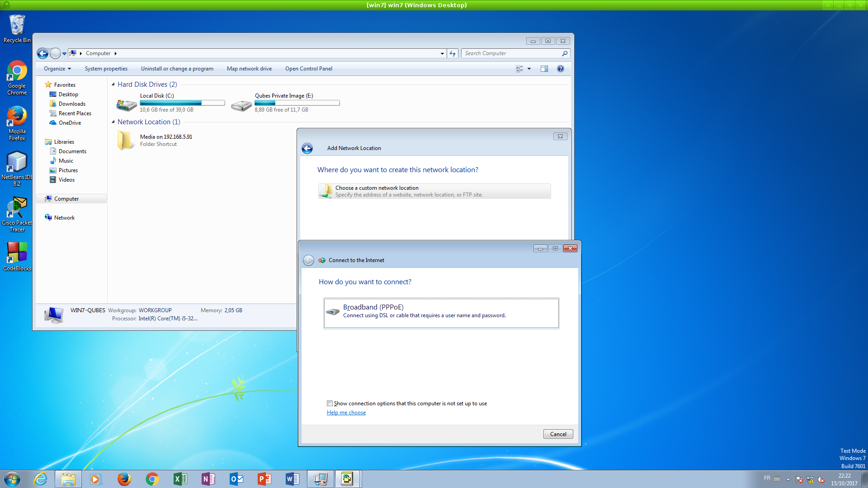Open Explorer help question mark icon
Screen dimensions: 868x488
(561, 69)
